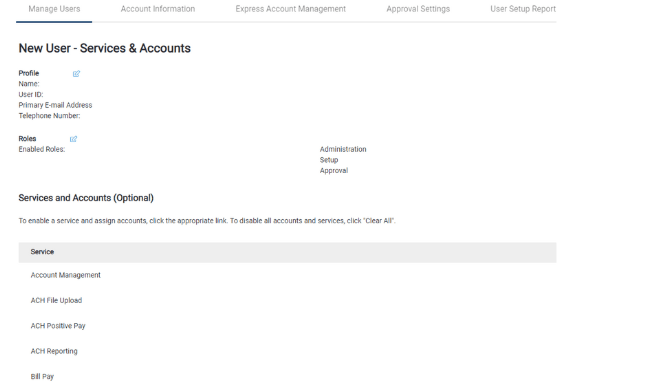The width and height of the screenshot is (650, 388).
Task: Edit the Roles section via pencil icon
Action: pyautogui.click(x=73, y=139)
